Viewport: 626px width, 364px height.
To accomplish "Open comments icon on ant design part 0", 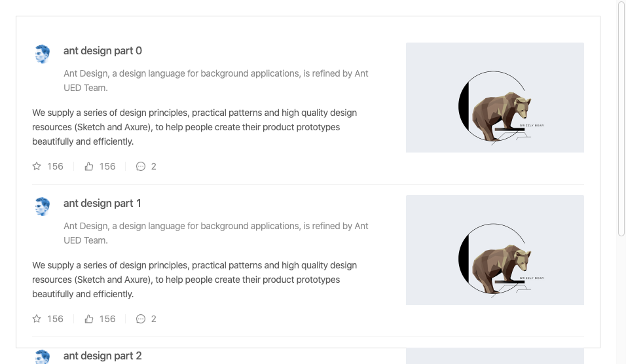I will pos(140,166).
